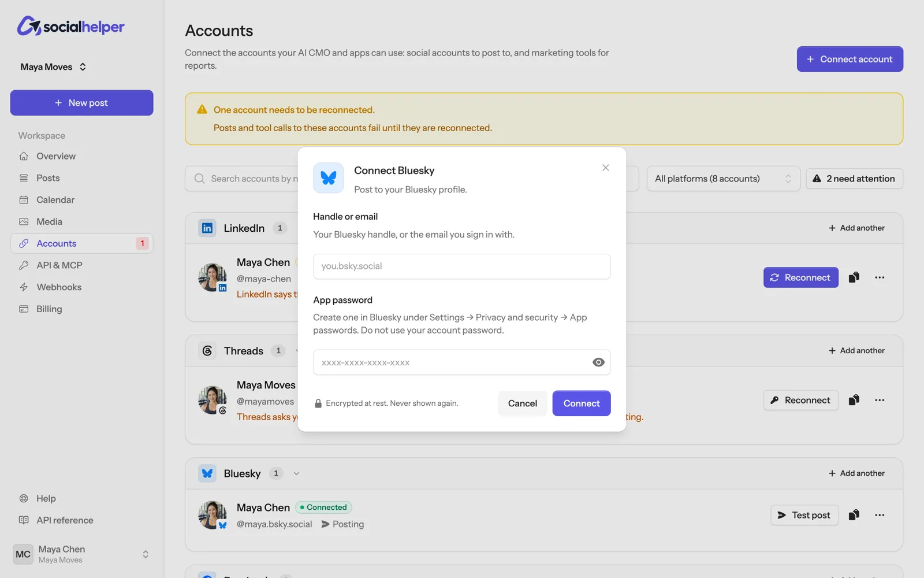
Task: Click the Connect button in dialog
Action: (x=581, y=403)
